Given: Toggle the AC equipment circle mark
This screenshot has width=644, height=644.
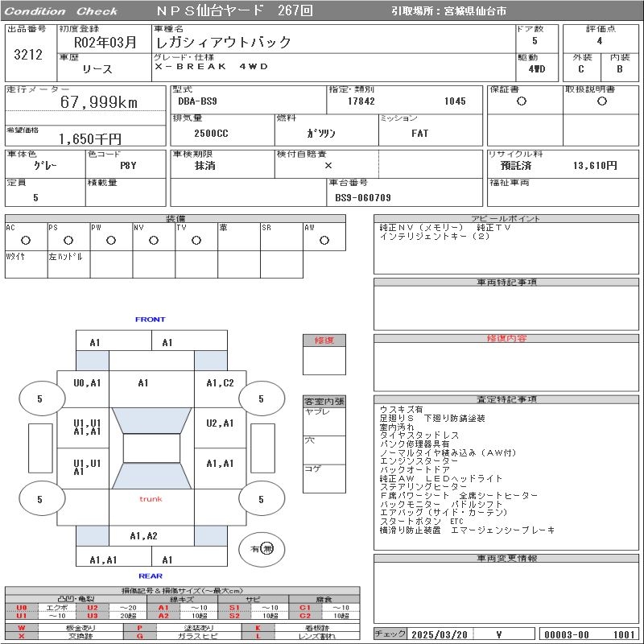Looking at the screenshot, I should pos(26,241).
